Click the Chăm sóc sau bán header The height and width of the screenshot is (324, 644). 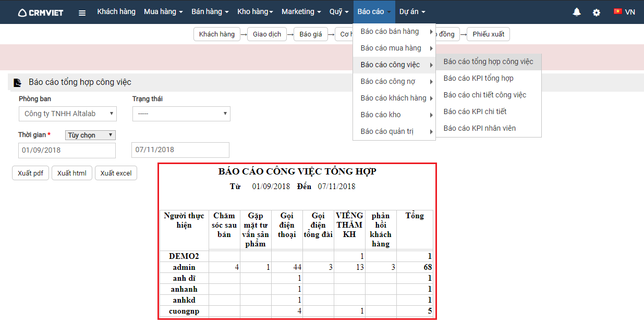[224, 225]
